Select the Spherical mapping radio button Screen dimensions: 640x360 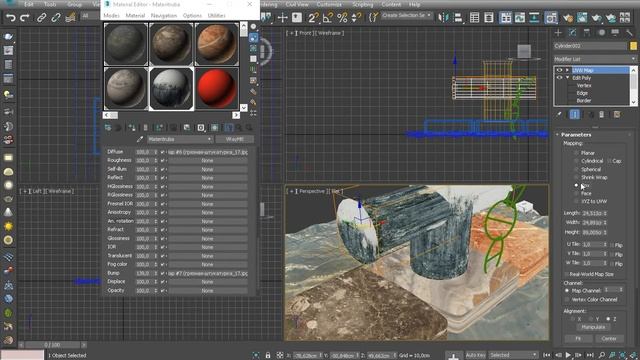(576, 169)
